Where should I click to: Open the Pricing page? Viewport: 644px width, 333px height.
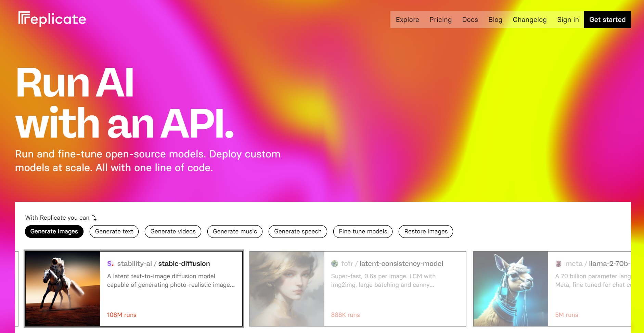[x=440, y=20]
